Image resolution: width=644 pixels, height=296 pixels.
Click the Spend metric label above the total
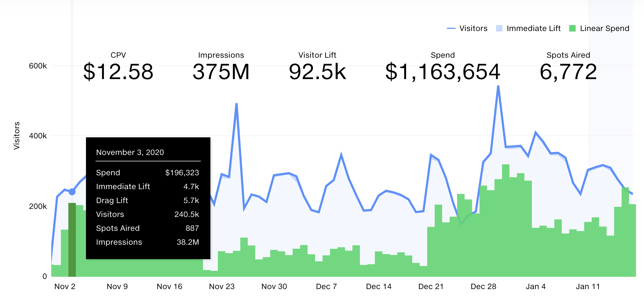[443, 55]
